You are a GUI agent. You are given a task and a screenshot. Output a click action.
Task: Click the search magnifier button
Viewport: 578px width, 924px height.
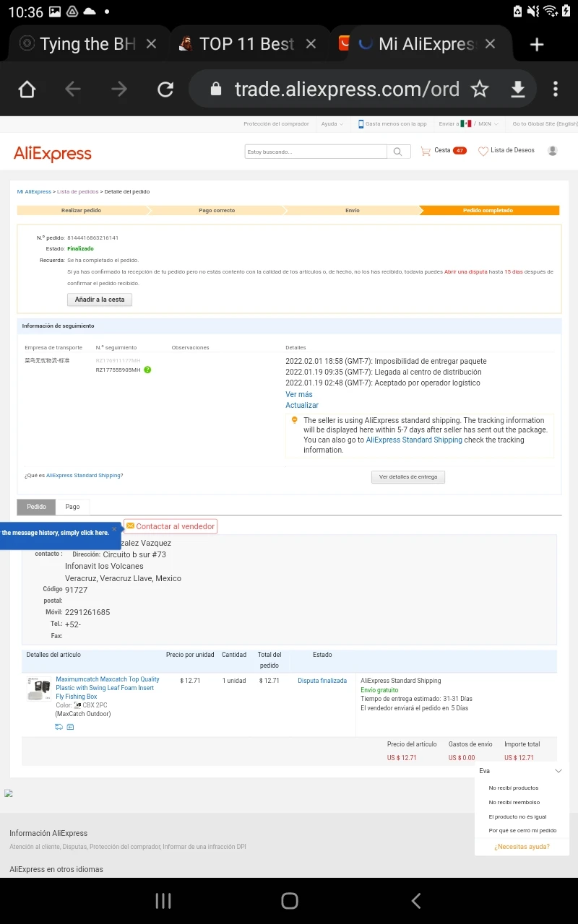point(397,152)
